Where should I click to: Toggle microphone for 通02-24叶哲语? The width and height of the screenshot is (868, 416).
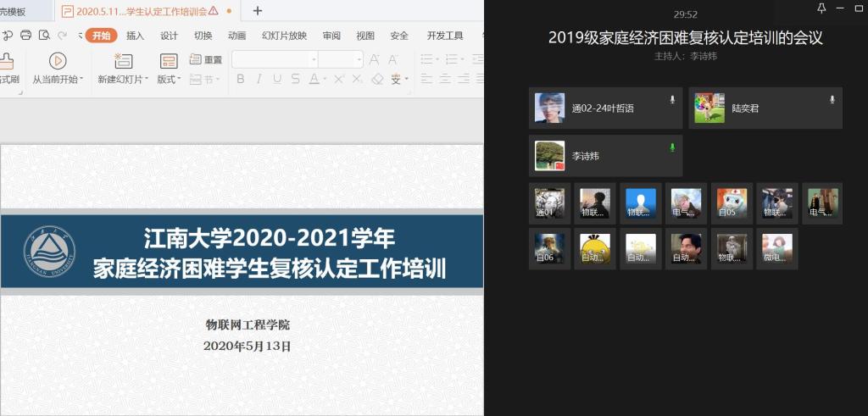[672, 100]
